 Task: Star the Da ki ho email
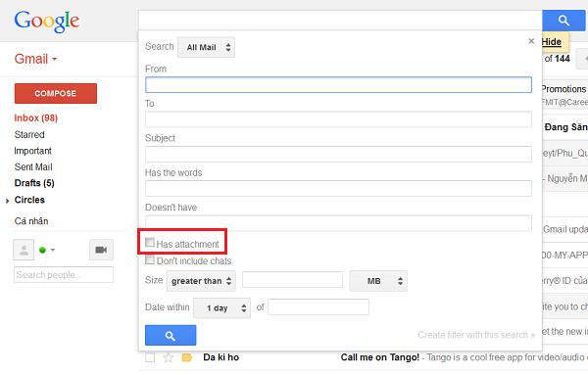click(168, 357)
